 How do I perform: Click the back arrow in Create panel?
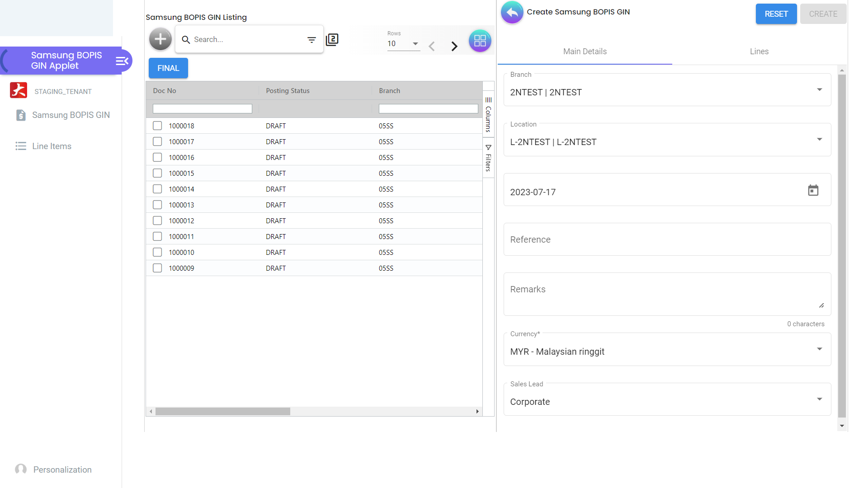(512, 12)
